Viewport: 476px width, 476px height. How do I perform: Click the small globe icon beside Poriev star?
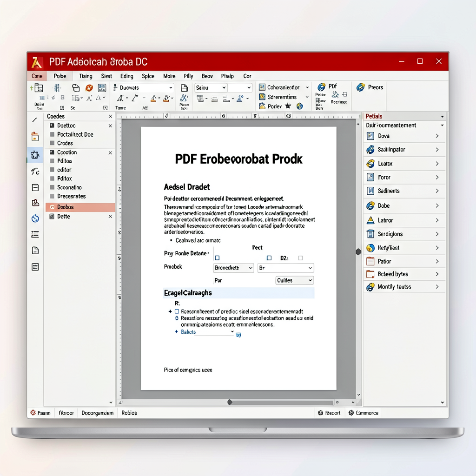click(300, 106)
